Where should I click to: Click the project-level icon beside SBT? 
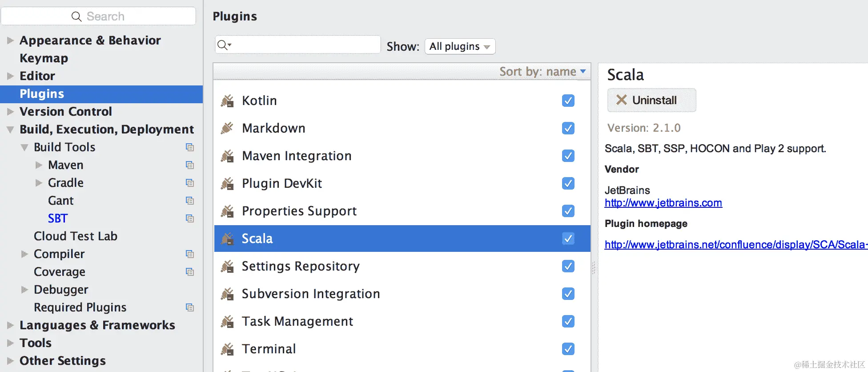190,218
